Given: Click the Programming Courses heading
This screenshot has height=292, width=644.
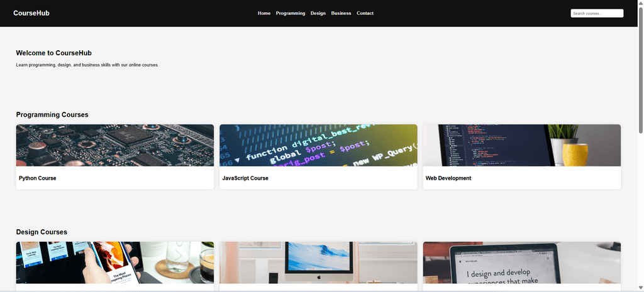Looking at the screenshot, I should tap(52, 115).
